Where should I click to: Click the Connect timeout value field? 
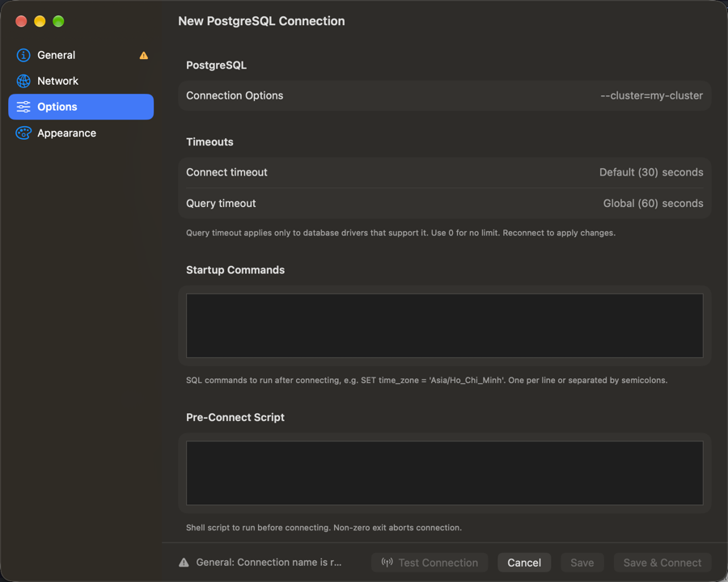tap(651, 172)
